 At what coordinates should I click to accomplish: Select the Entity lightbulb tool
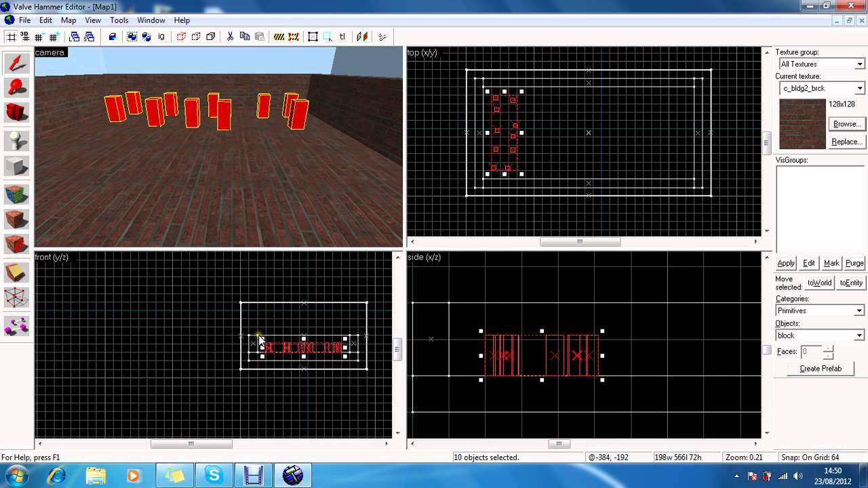(x=16, y=141)
